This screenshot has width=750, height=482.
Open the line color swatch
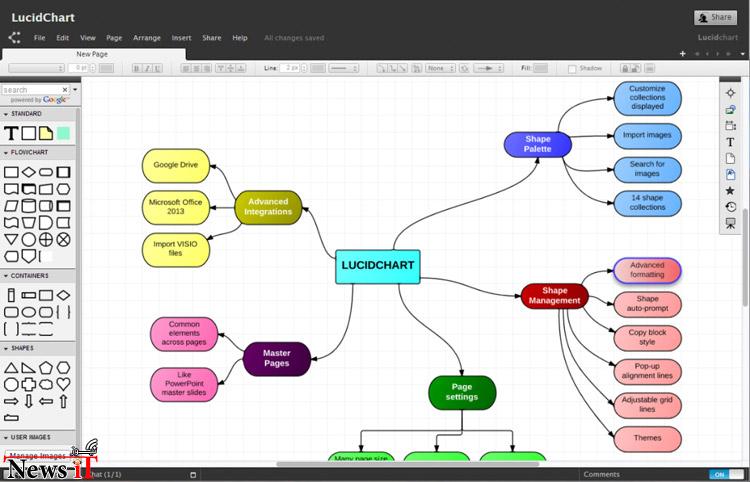click(x=318, y=68)
